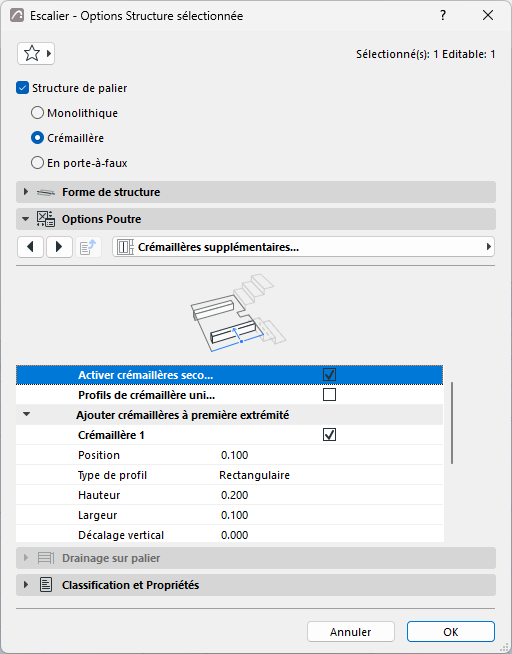Select the Hauteur row label

click(99, 495)
